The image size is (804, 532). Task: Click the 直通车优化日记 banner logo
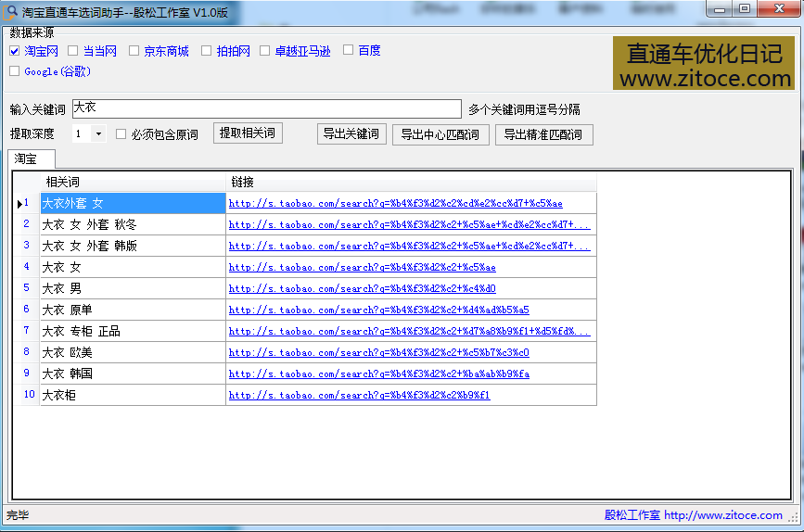(x=704, y=64)
